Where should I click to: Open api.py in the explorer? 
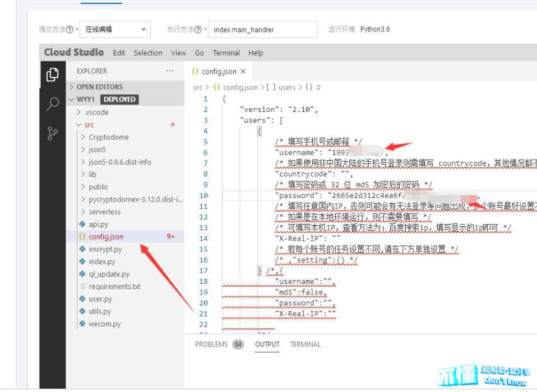(125, 224)
